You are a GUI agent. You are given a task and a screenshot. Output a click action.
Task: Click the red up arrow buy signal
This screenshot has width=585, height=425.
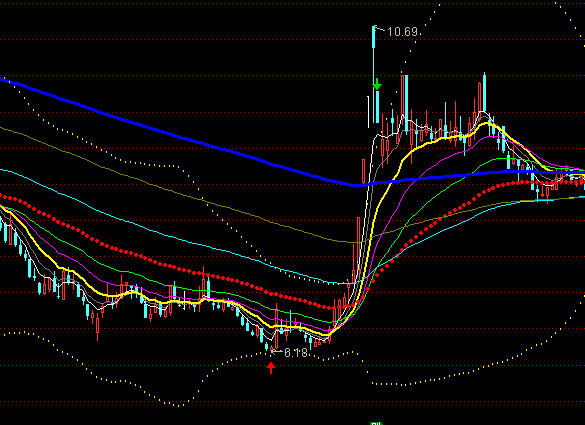pos(271,367)
